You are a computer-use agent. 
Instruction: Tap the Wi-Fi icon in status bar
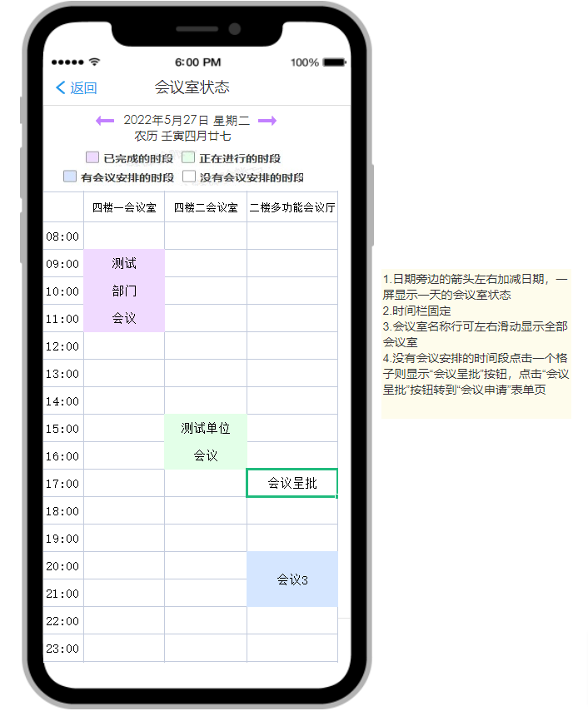click(x=95, y=62)
